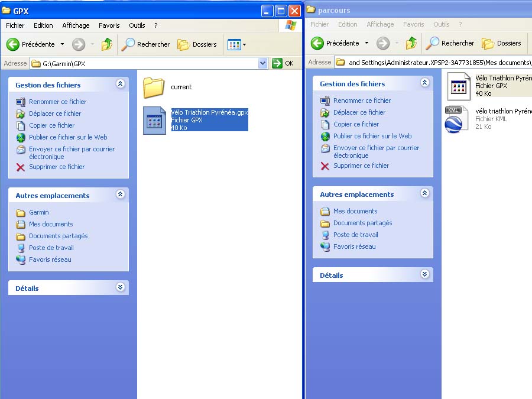Select the KML file icon in parcours window
Screen dimensions: 532x399
(x=456, y=119)
